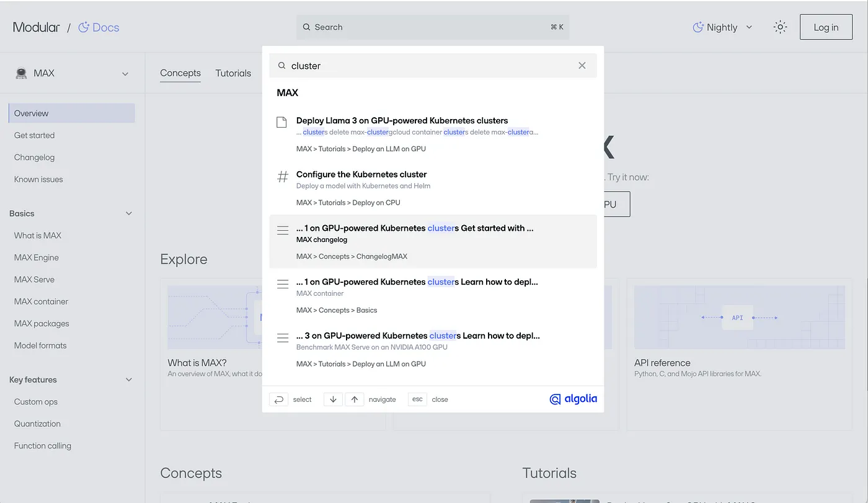
Task: Open result 'Deploy Llama 3 on GPU-powered Kubernetes clusters'
Action: point(433,134)
